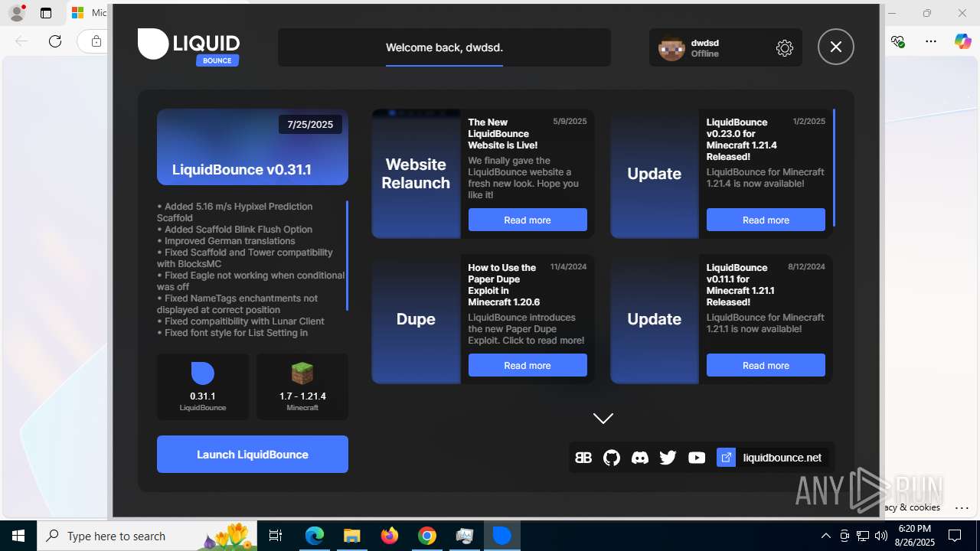This screenshot has width=980, height=551.
Task: Expand more news with down chevron
Action: pyautogui.click(x=603, y=418)
